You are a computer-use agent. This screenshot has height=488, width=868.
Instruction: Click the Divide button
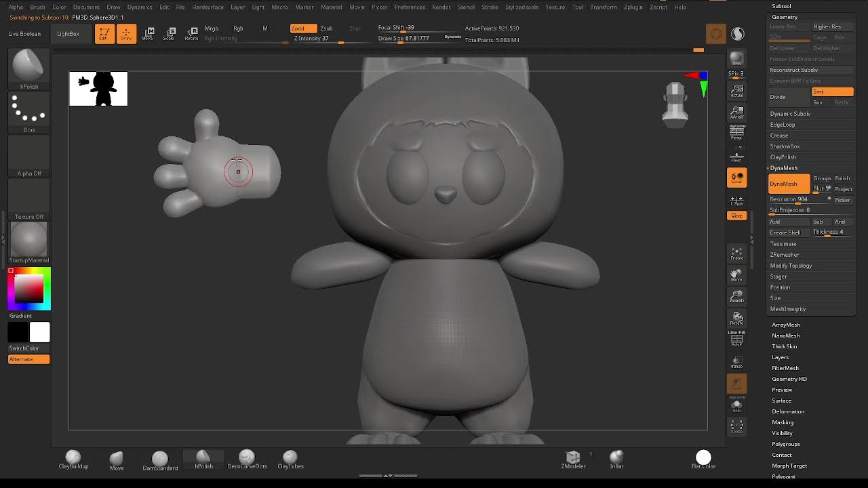pyautogui.click(x=789, y=97)
